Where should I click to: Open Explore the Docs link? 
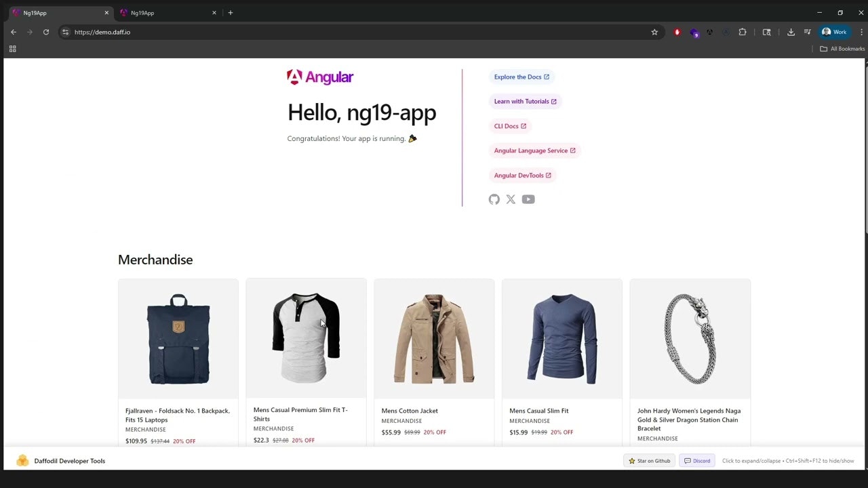pyautogui.click(x=521, y=77)
